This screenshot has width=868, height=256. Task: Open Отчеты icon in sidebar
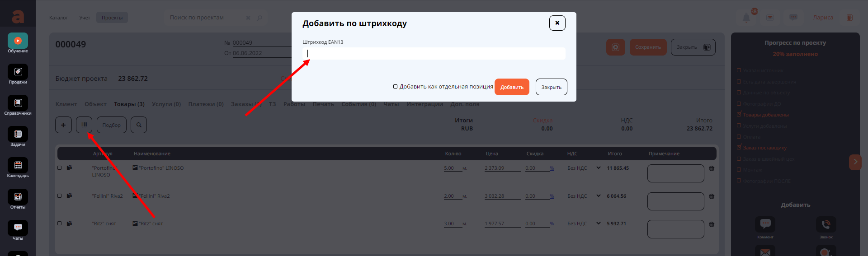pyautogui.click(x=18, y=197)
